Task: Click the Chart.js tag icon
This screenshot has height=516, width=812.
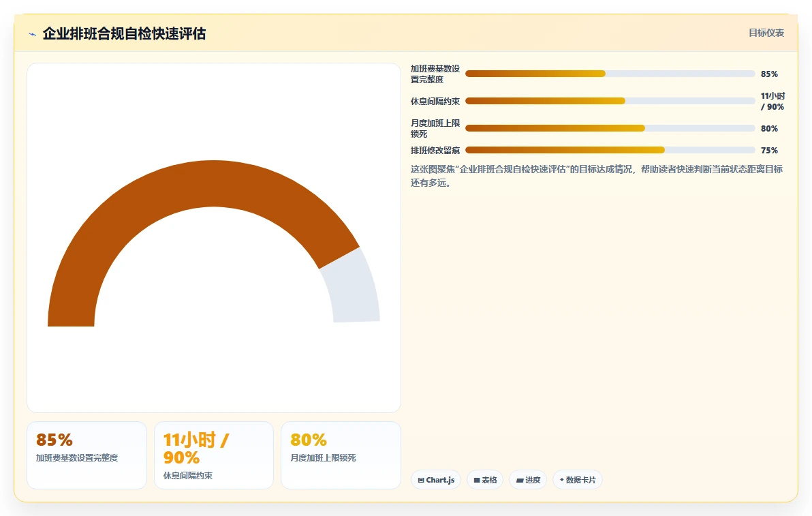Action: click(421, 481)
